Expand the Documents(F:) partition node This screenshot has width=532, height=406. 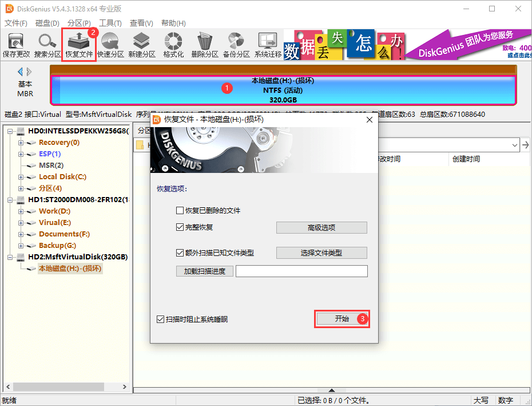pyautogui.click(x=21, y=234)
